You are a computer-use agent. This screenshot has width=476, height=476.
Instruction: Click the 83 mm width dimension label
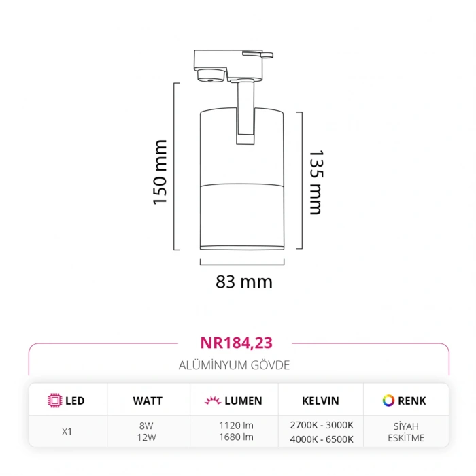[243, 282]
